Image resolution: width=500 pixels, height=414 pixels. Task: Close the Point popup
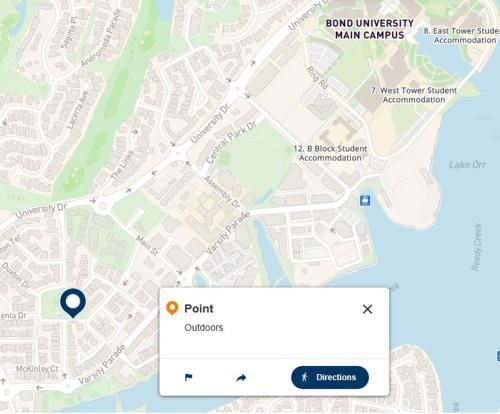tap(367, 309)
